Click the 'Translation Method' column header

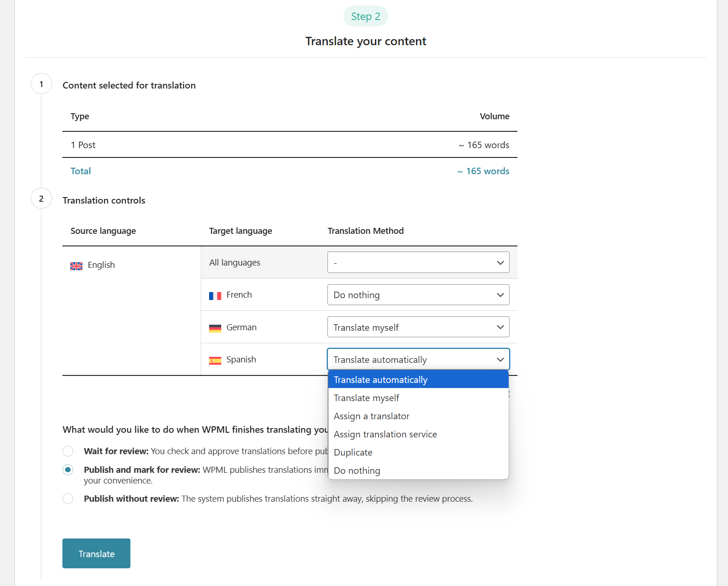(366, 231)
